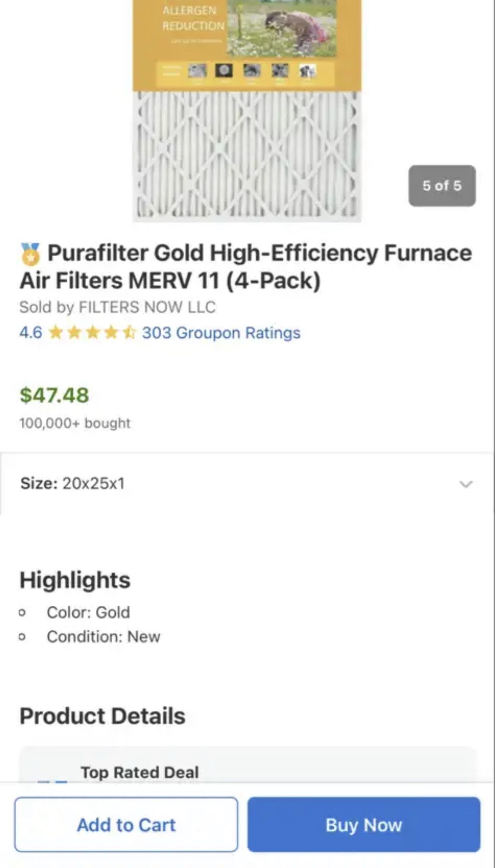This screenshot has width=495, height=868.
Task: Select the Color: Gold highlight item
Action: tap(88, 612)
